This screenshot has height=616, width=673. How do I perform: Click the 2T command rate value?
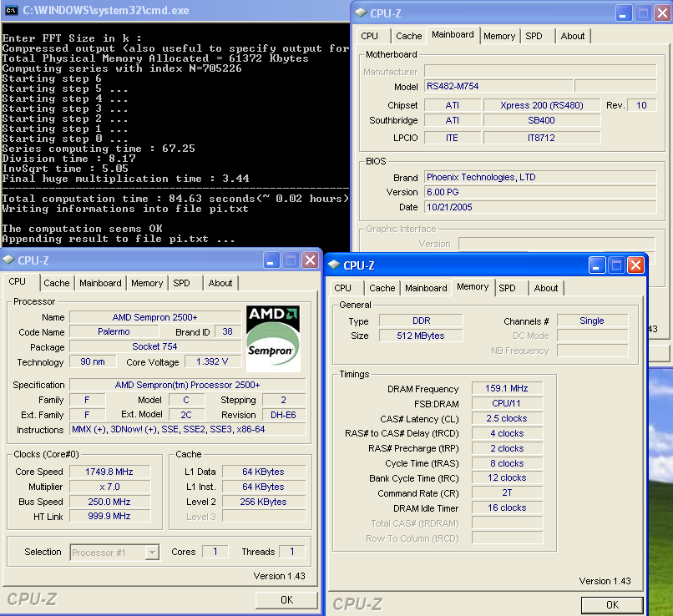(x=507, y=492)
